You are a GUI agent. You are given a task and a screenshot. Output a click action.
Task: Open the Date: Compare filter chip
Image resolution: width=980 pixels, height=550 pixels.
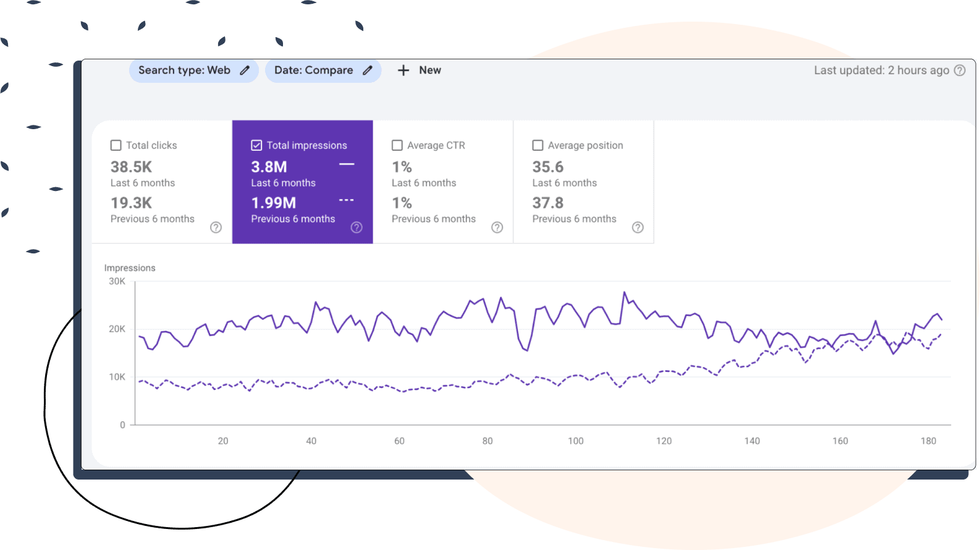[313, 70]
